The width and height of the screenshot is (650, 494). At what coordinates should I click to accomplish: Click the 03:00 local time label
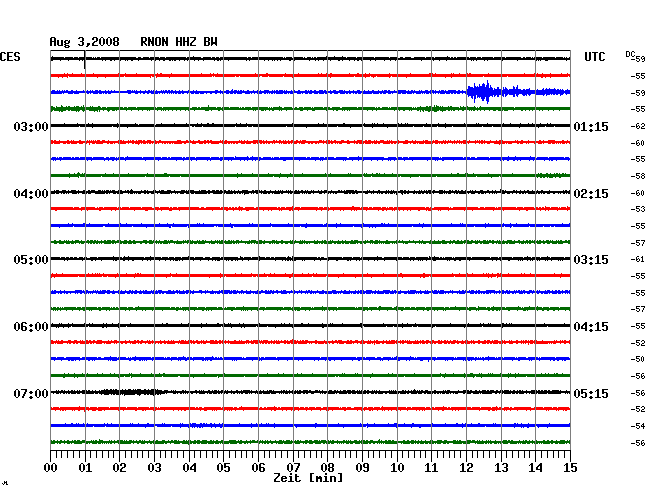point(31,126)
